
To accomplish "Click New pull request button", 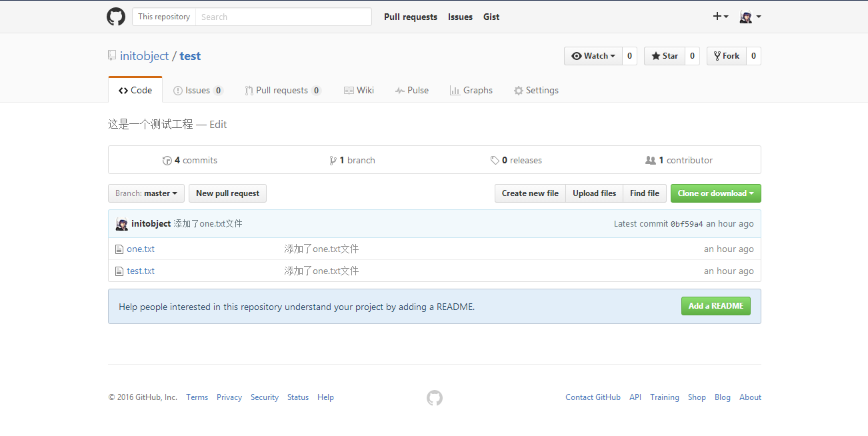I will click(227, 193).
